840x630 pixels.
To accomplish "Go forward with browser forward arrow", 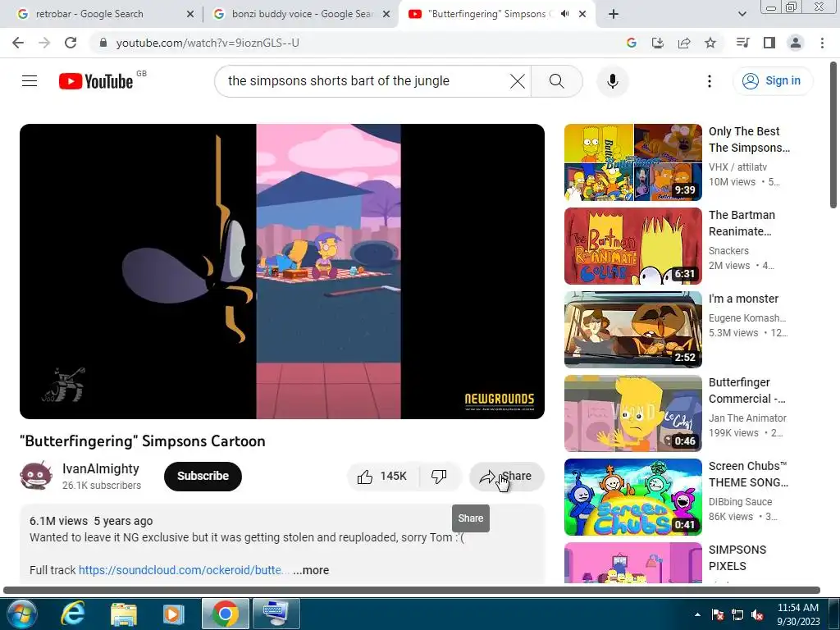I will click(x=44, y=43).
